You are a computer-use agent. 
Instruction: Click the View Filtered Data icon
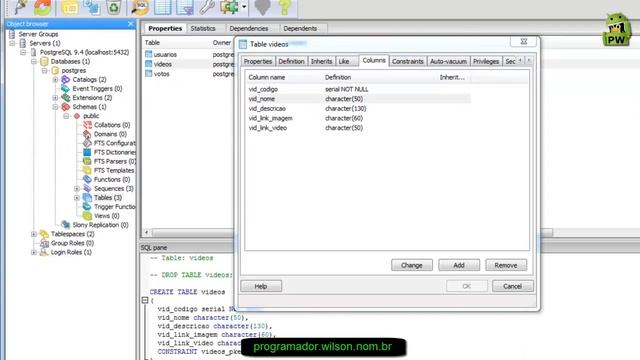click(x=185, y=7)
